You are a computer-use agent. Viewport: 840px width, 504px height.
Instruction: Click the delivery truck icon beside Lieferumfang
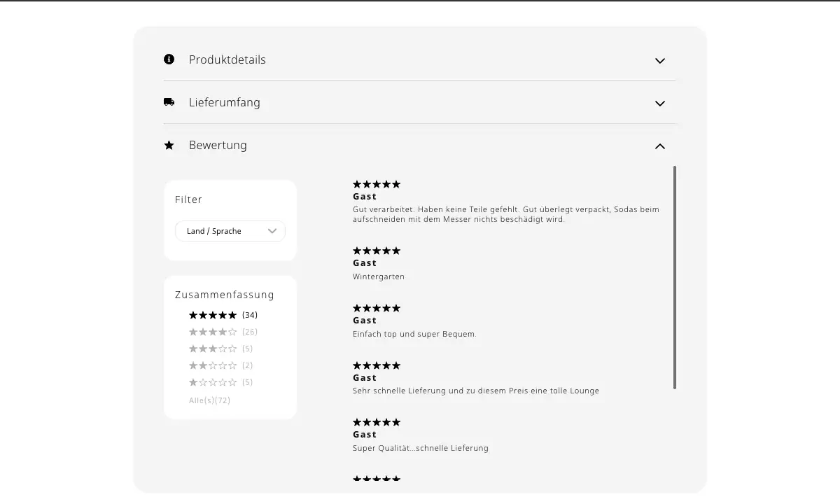pyautogui.click(x=169, y=102)
